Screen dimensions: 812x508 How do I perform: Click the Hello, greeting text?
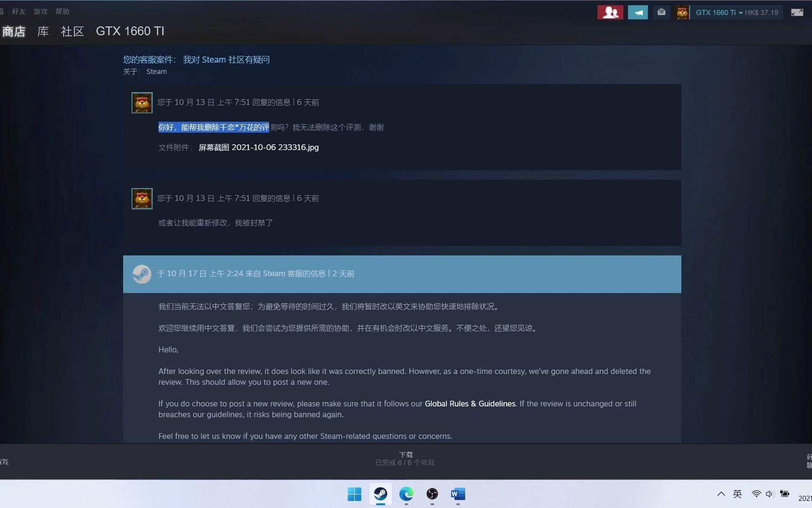tap(168, 349)
